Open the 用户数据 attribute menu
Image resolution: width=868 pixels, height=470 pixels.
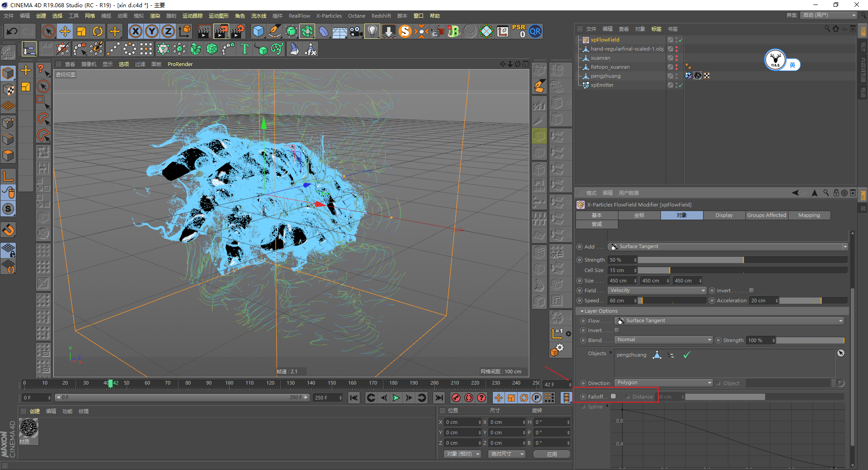pyautogui.click(x=629, y=193)
